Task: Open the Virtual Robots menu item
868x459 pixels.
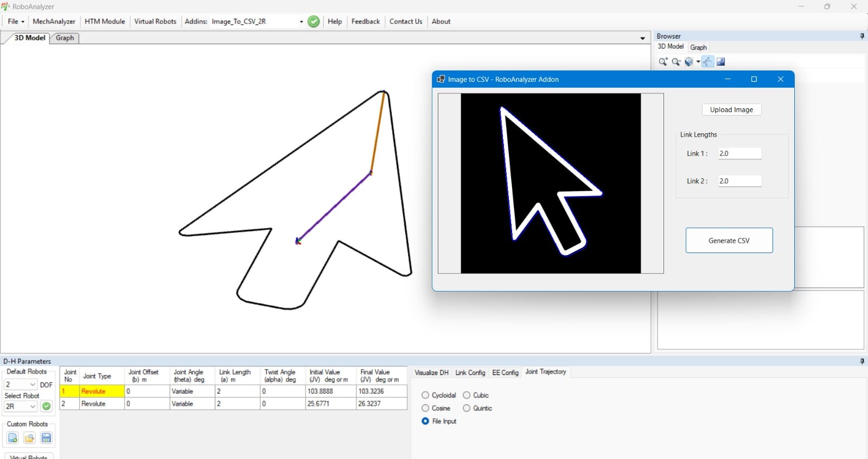Action: tap(155, 22)
